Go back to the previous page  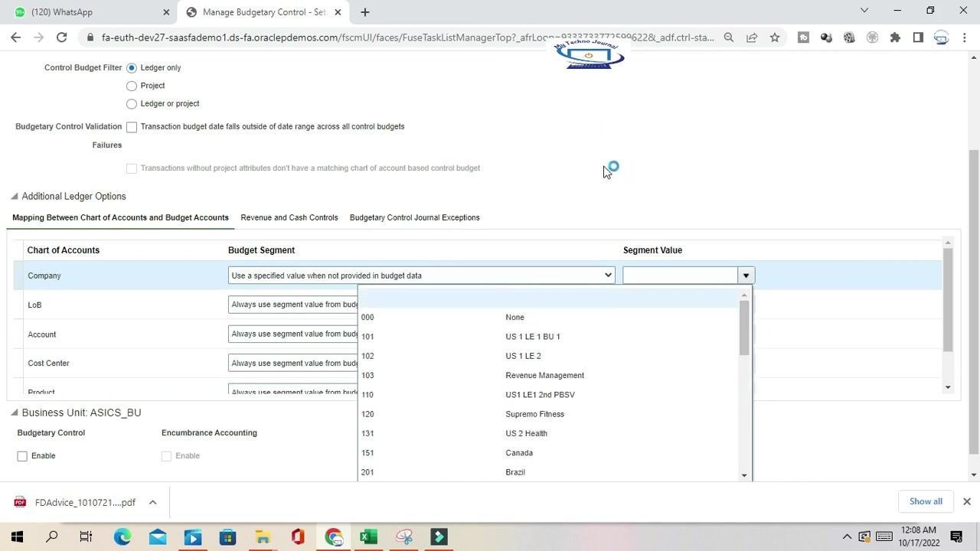pos(15,37)
